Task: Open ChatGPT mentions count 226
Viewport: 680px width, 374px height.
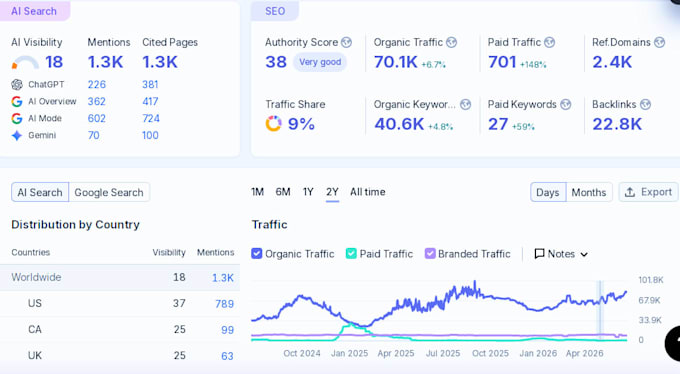Action: point(97,84)
